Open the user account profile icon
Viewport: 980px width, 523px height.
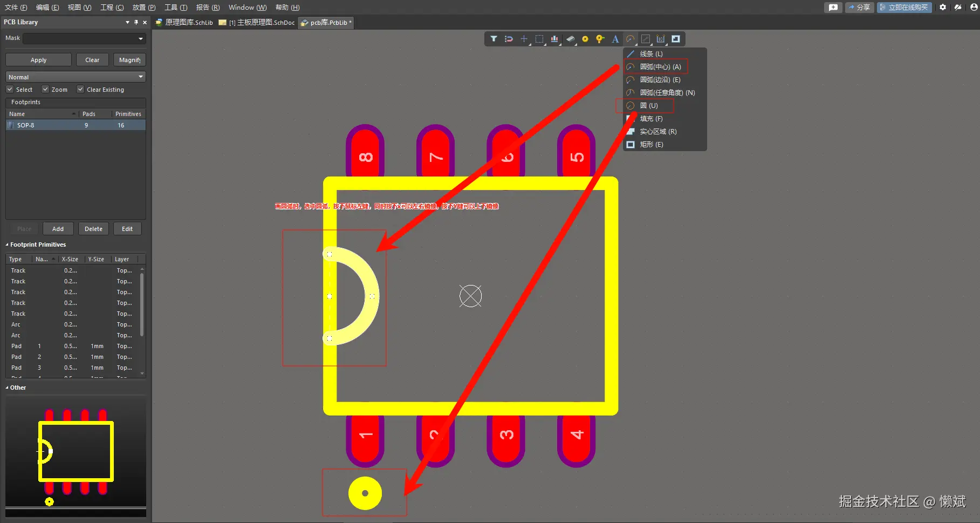coord(974,8)
